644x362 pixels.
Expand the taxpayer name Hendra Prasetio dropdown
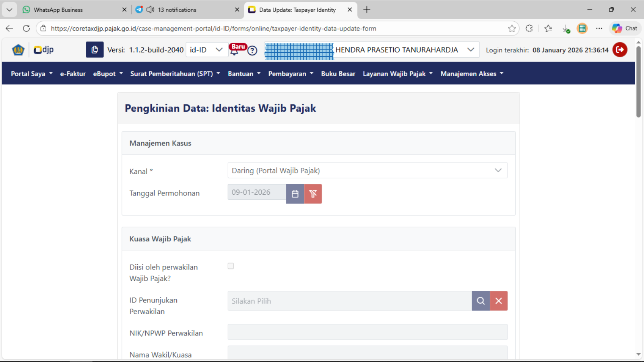[470, 50]
